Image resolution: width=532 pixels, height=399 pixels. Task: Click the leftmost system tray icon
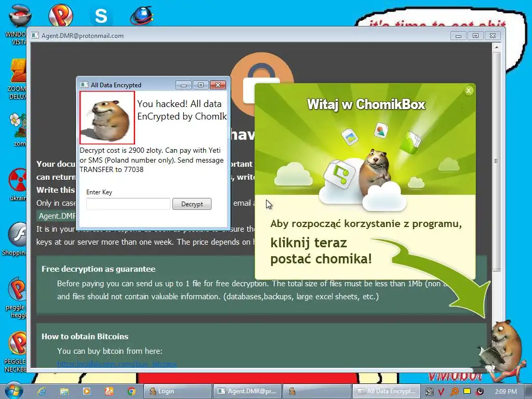[x=429, y=392]
